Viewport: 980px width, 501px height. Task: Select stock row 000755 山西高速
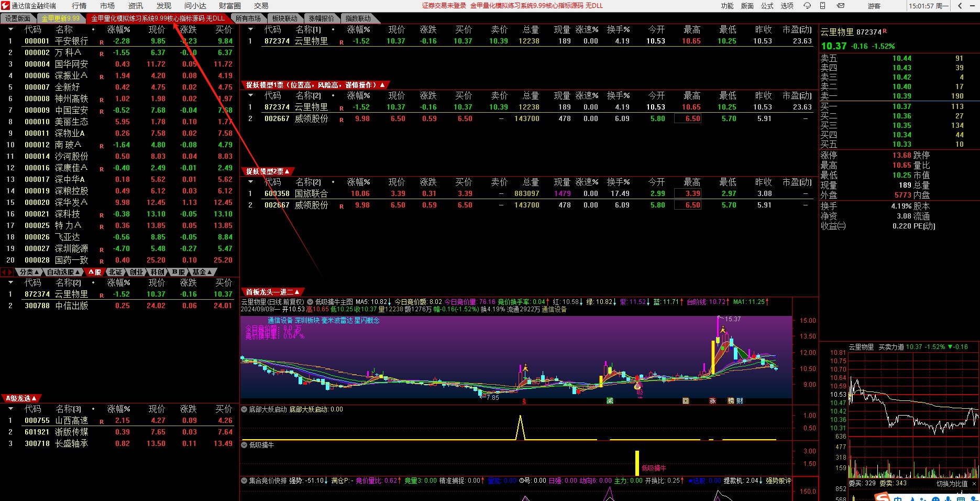[119, 420]
